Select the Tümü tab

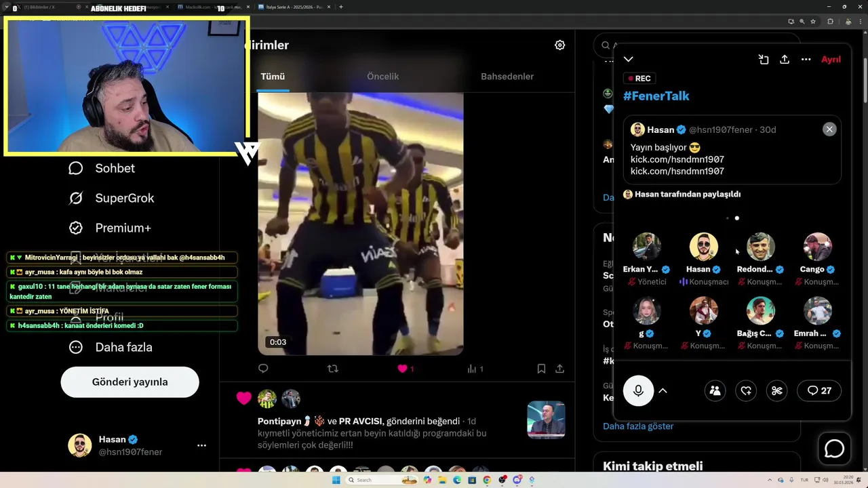273,77
